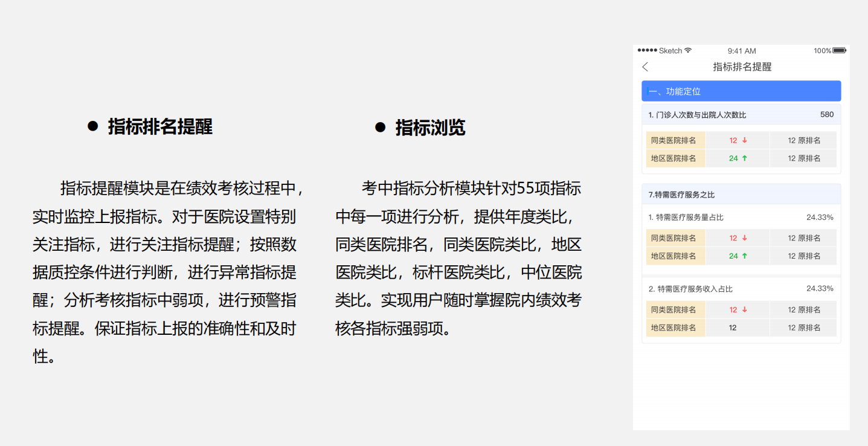Click the signal strength dots beside Sketch
This screenshot has height=446, width=868.
(647, 51)
